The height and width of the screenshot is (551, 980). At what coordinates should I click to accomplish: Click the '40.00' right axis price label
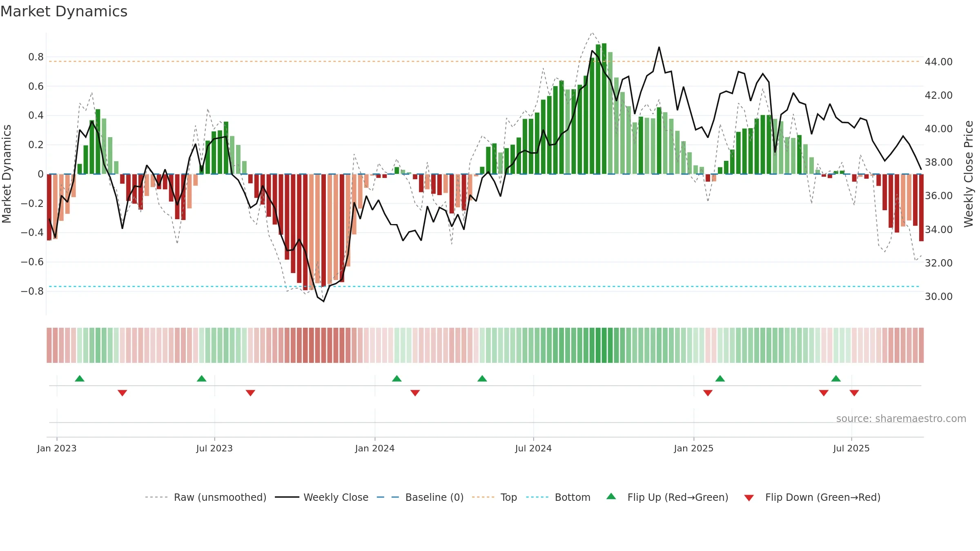[x=939, y=129]
